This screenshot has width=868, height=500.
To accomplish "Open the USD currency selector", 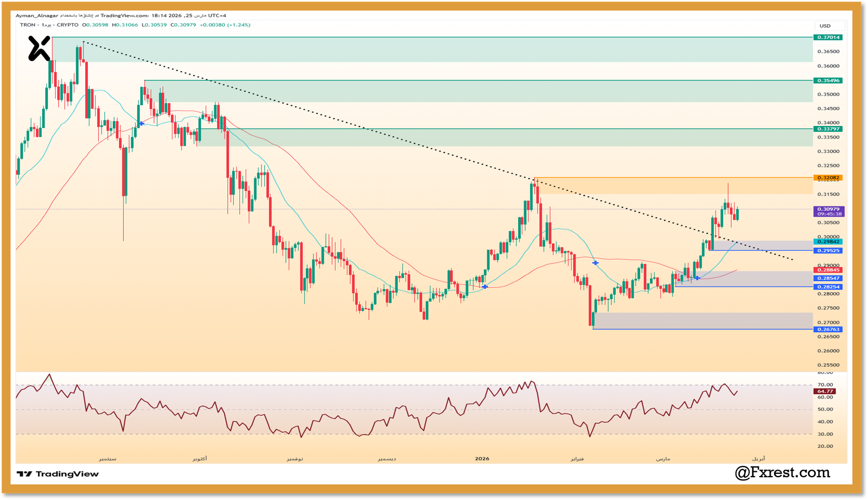I will tap(825, 26).
